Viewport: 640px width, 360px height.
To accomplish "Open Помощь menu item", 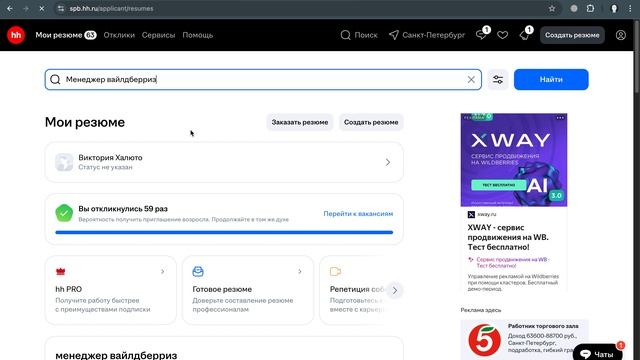I will (198, 35).
